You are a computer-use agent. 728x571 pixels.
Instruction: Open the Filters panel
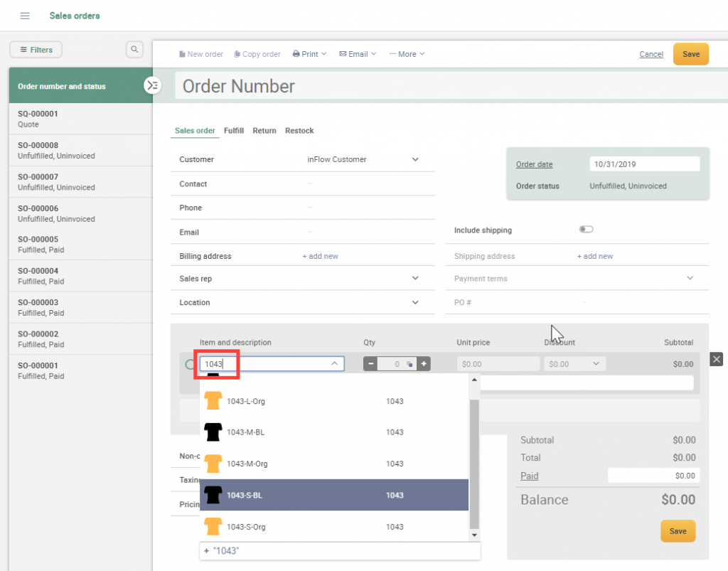coord(36,50)
